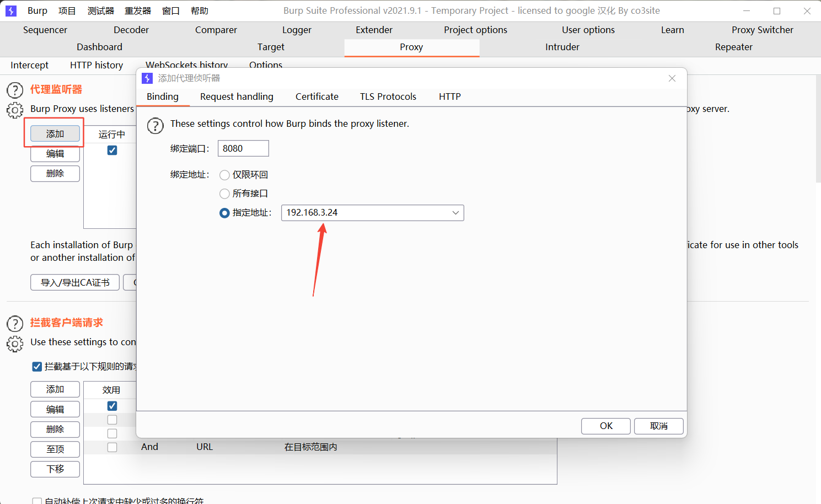Screen dimensions: 821x504
Task: Open the Proxy Switcher tab
Action: tap(763, 30)
